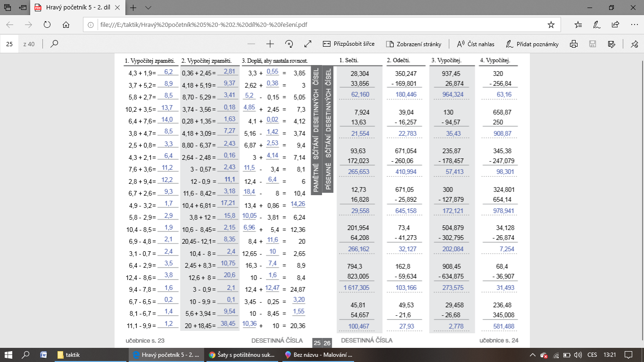The image size is (644, 362).
Task: Toggle Přizpůsobit šířce fit to width
Action: [348, 44]
